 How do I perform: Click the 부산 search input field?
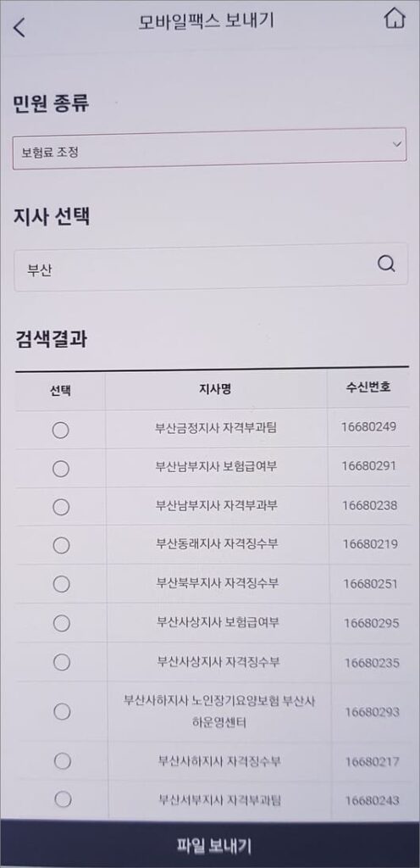point(211,266)
